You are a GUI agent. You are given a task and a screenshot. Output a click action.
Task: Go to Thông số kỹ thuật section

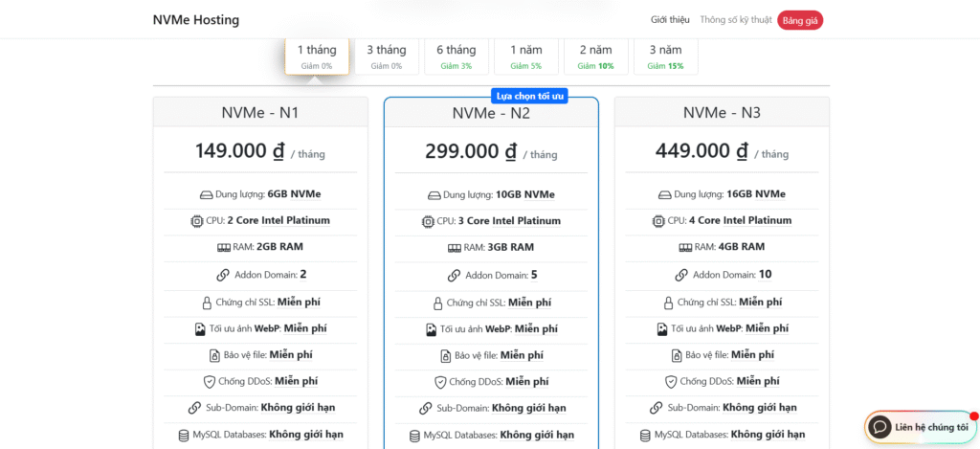733,19
